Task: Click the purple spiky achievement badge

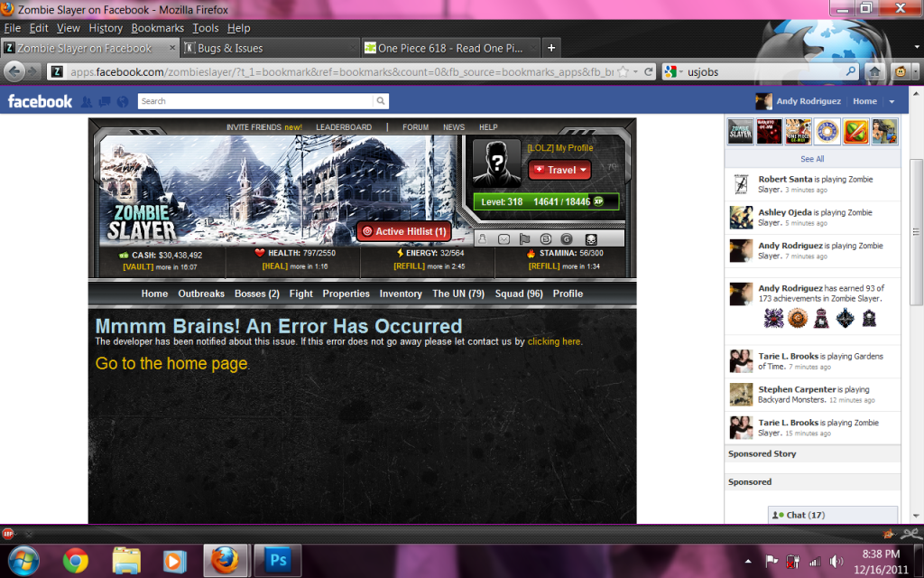Action: point(773,319)
